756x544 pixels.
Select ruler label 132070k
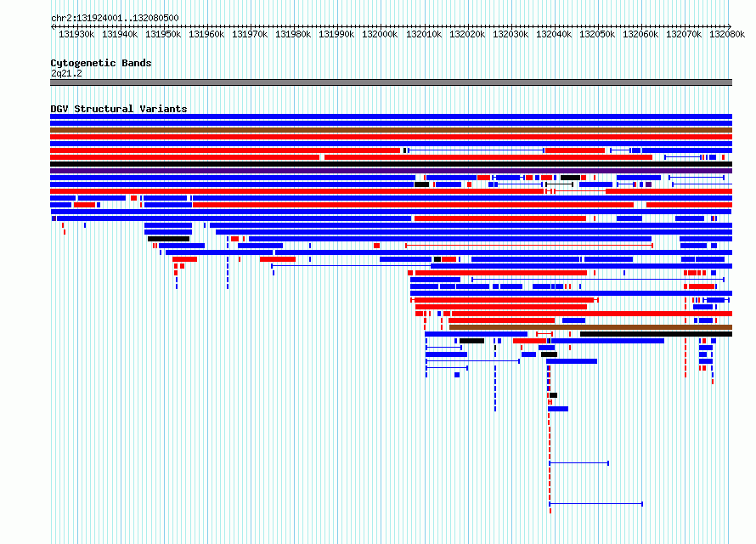[684, 34]
